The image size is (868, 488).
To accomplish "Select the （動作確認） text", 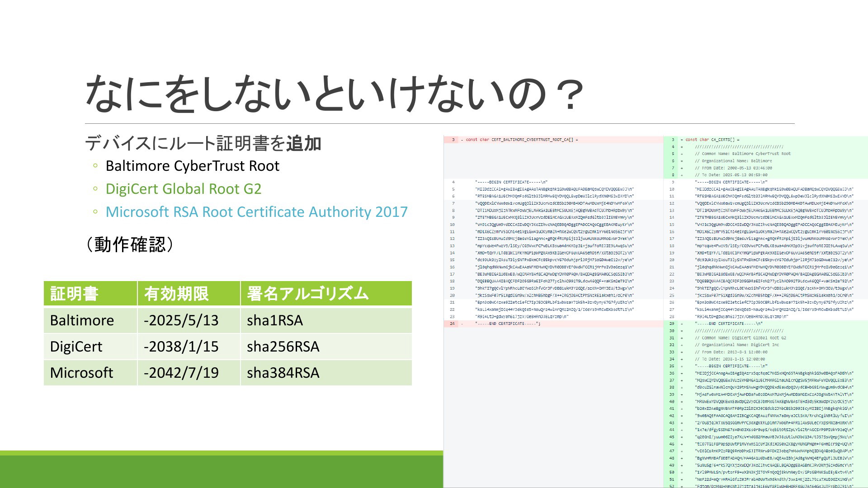I will pyautogui.click(x=130, y=244).
